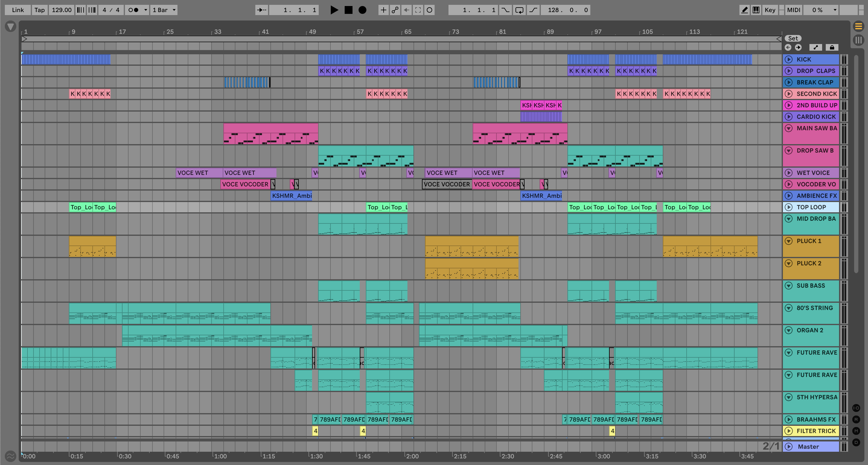Open Key Map Mode

(x=770, y=10)
